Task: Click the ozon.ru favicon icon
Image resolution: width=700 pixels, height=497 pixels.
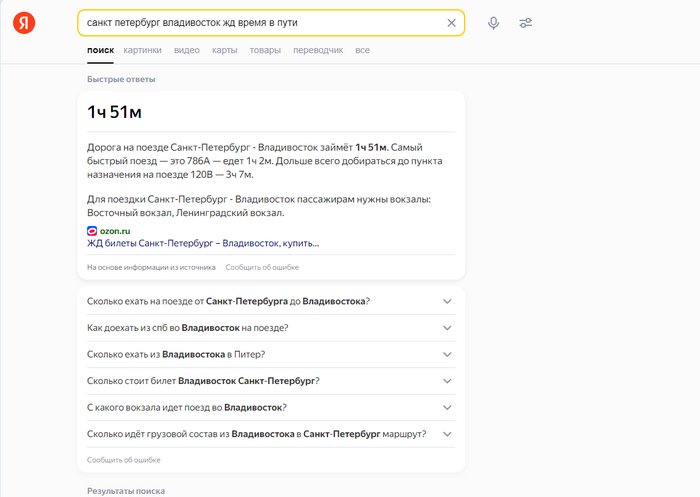Action: tap(92, 231)
